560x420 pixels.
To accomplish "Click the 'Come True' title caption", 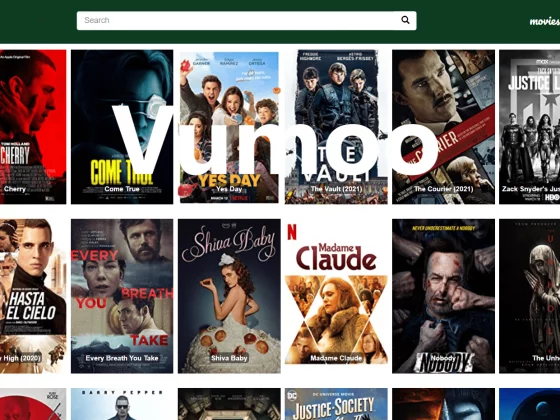I will (x=122, y=189).
